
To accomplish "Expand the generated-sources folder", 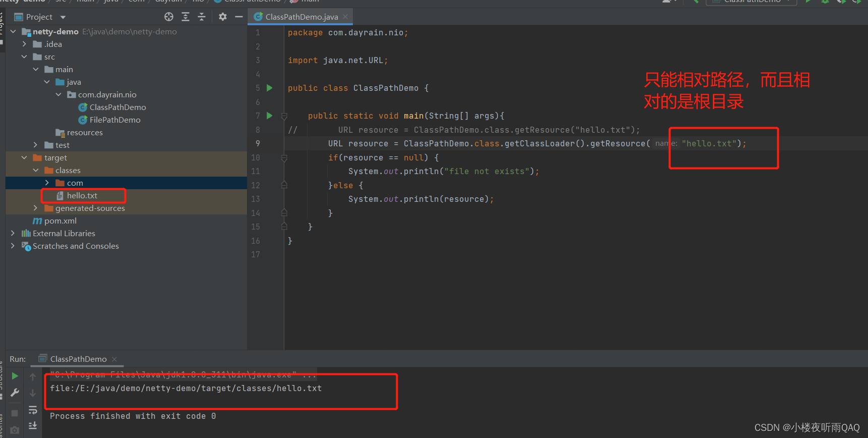I will point(36,208).
